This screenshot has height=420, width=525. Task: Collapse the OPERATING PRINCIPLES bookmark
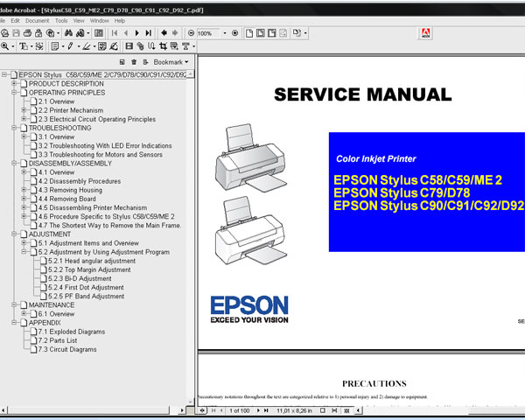click(x=14, y=92)
